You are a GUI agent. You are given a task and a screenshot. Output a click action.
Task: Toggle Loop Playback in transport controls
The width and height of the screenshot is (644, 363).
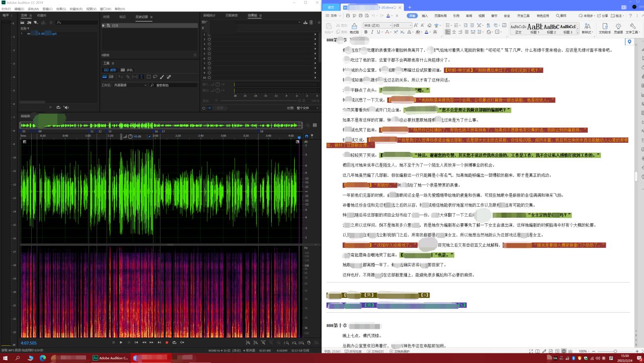[x=175, y=342]
